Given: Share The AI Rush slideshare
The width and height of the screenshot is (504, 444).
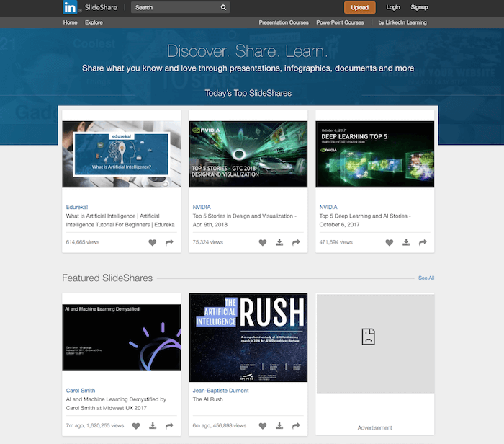Looking at the screenshot, I should coord(296,426).
